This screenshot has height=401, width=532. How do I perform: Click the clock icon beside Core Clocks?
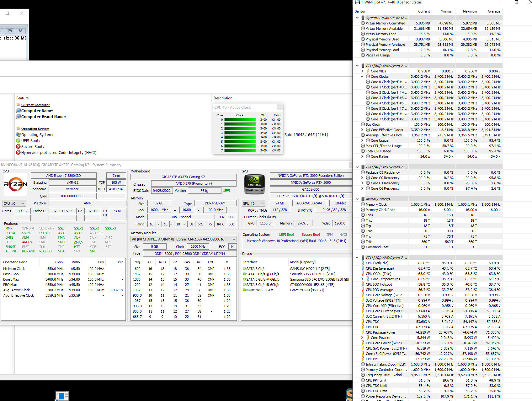point(368,77)
